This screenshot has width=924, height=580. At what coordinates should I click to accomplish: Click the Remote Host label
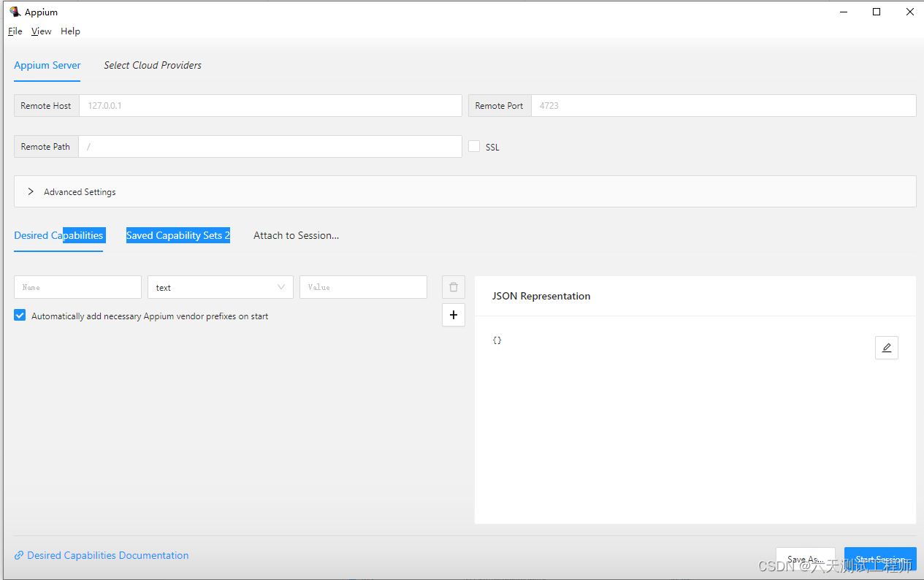46,105
